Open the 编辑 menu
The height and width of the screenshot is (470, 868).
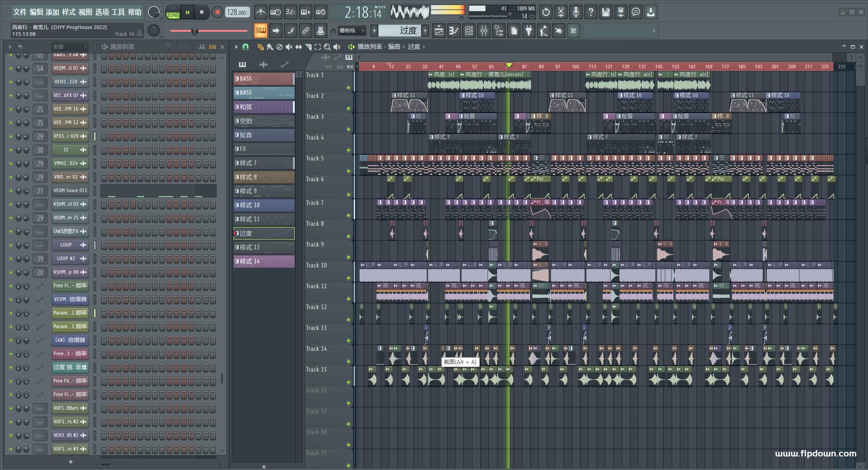click(36, 12)
